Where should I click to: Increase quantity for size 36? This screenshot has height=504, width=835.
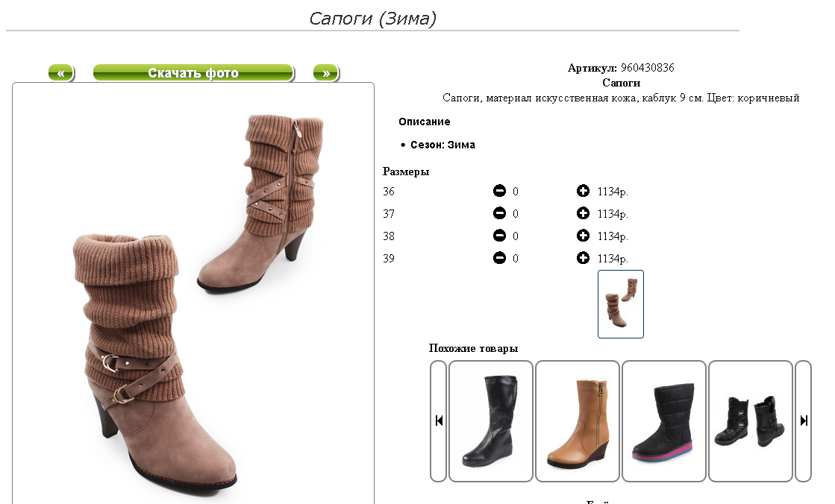(583, 191)
